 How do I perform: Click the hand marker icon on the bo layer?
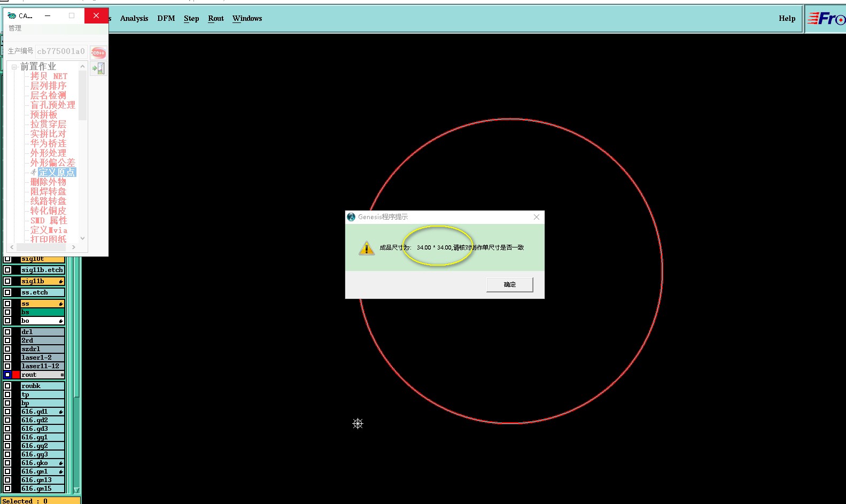click(61, 321)
